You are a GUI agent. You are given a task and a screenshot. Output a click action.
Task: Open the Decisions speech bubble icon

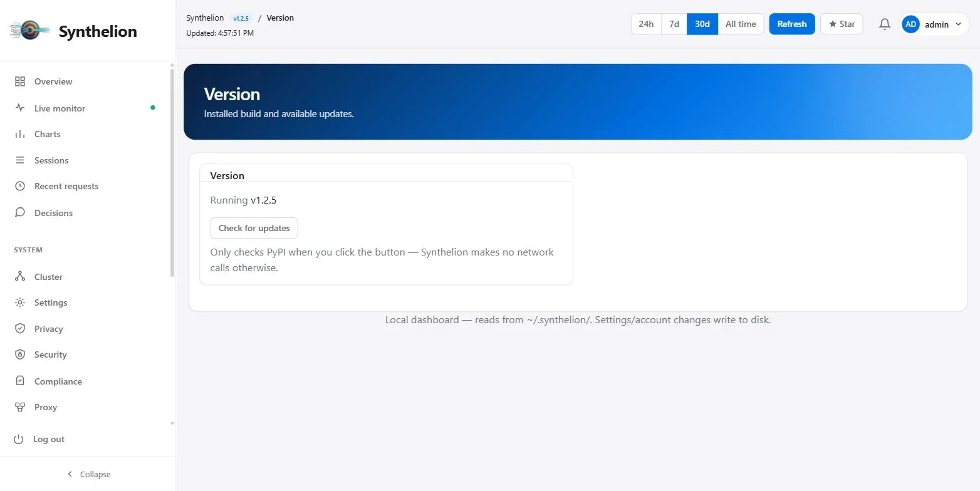(x=20, y=212)
